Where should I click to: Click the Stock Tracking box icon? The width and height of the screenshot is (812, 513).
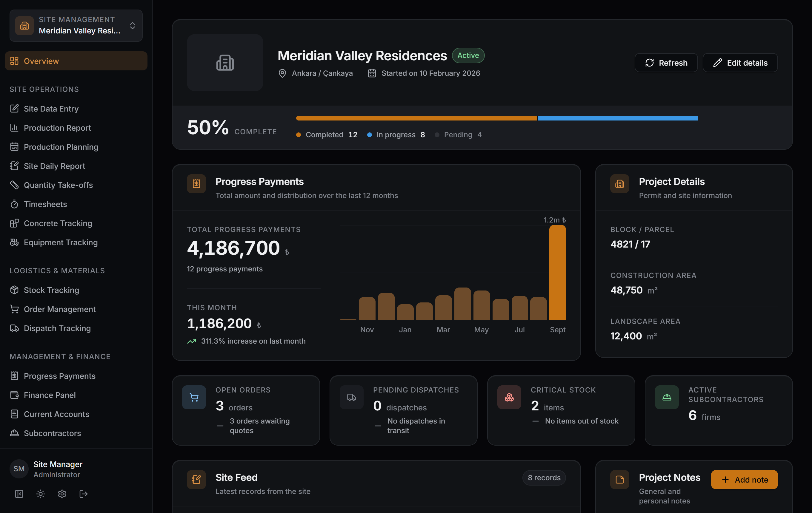point(14,290)
